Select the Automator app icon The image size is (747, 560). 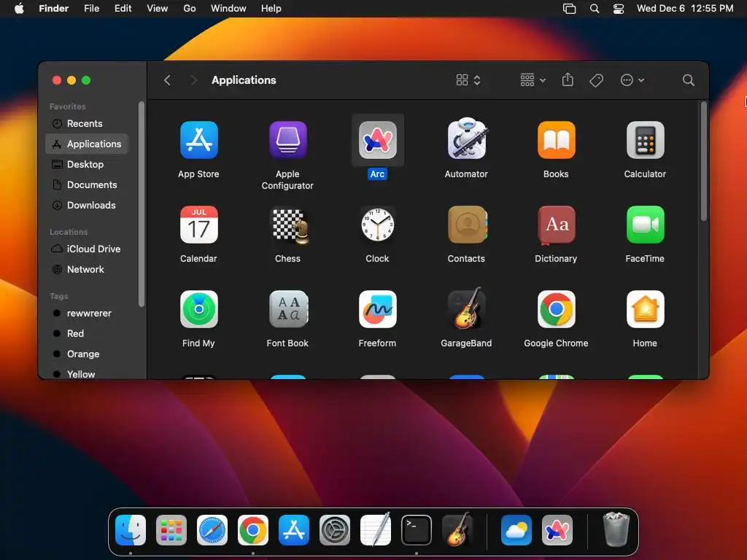[466, 139]
